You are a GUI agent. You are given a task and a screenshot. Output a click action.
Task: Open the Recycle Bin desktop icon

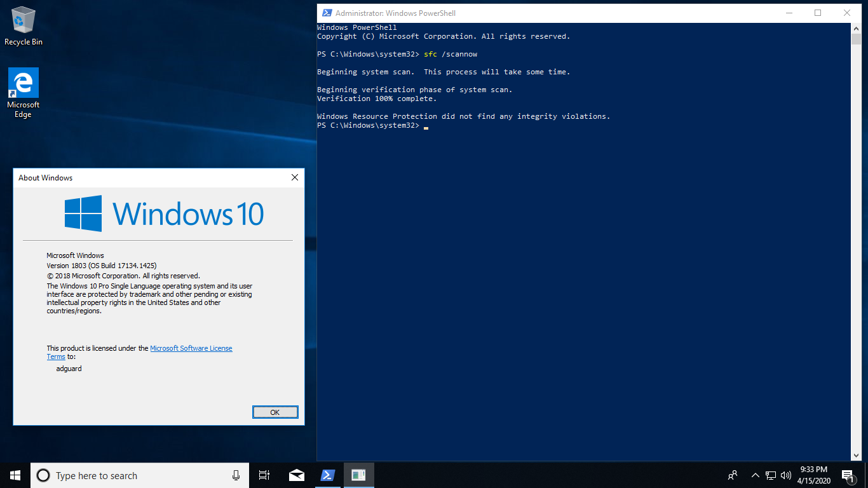click(24, 27)
